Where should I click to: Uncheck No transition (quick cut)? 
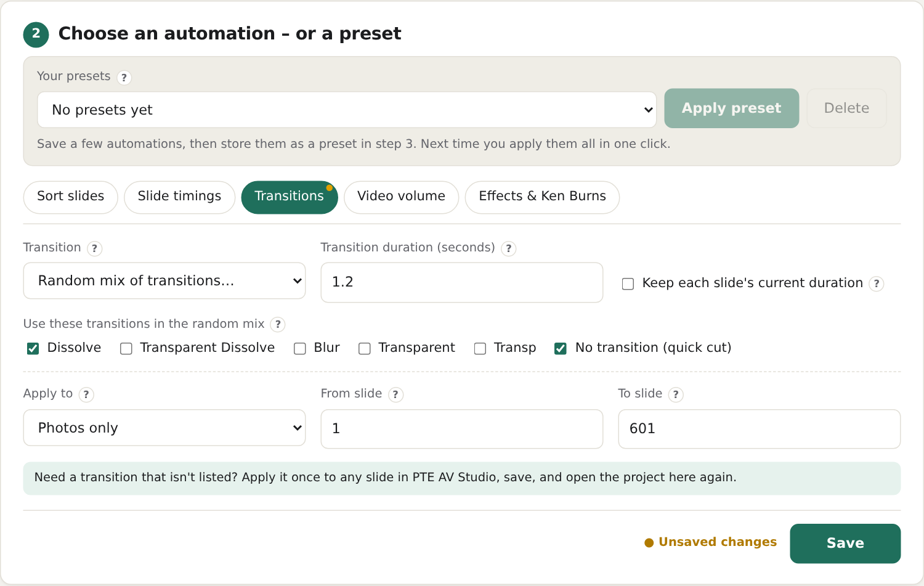(561, 349)
